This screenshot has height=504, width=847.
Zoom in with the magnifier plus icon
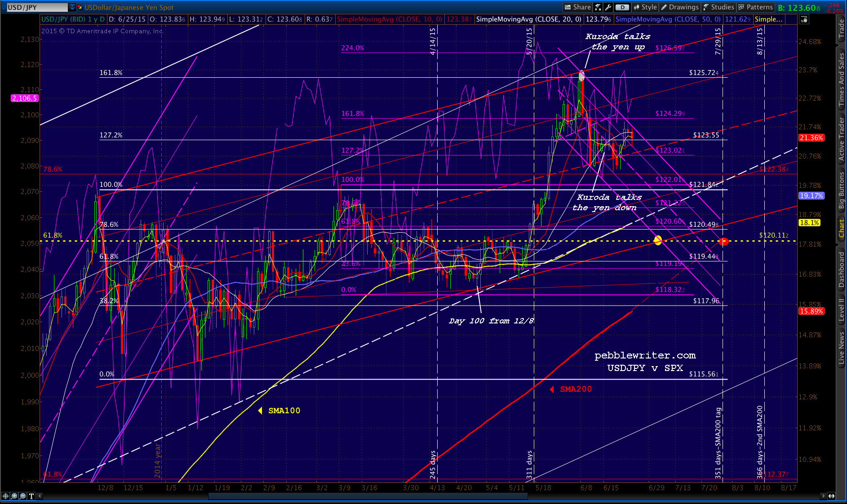[14, 496]
